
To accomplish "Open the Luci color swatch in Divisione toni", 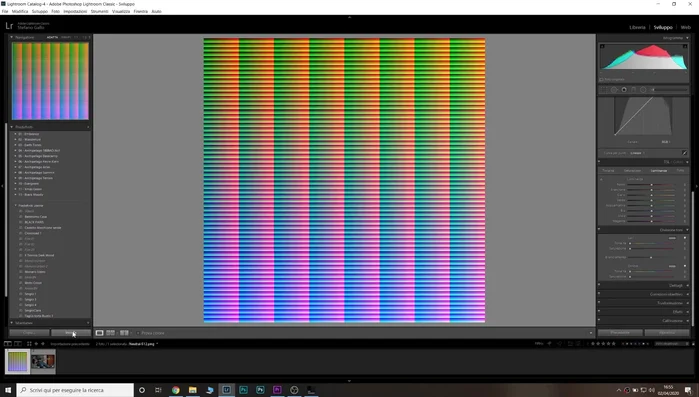I will 672,238.
